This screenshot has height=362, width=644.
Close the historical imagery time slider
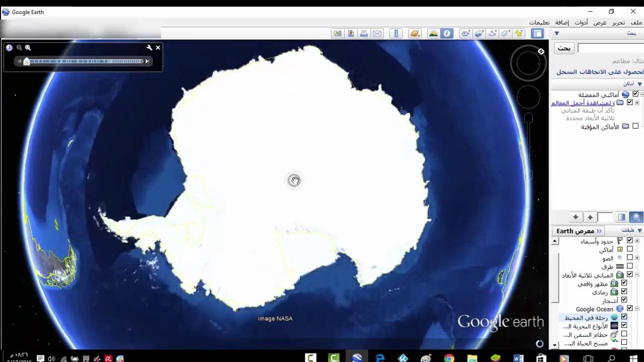pyautogui.click(x=158, y=48)
